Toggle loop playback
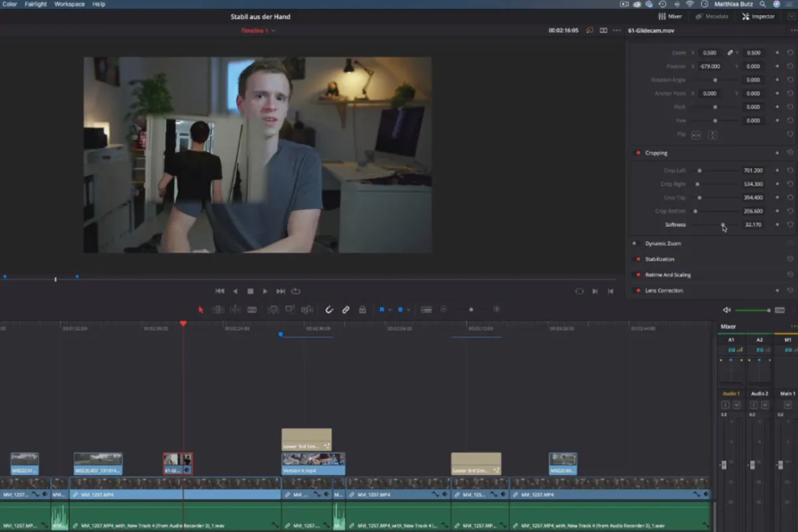798x532 pixels. [296, 291]
